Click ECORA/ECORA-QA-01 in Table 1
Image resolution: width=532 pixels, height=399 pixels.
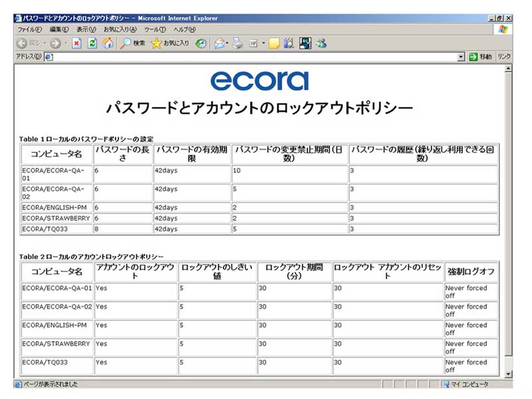(x=53, y=174)
